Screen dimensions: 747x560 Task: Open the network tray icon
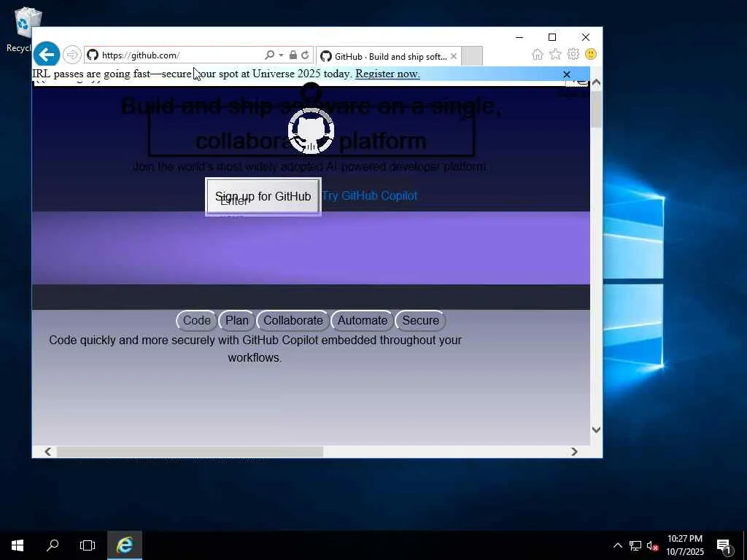point(635,545)
